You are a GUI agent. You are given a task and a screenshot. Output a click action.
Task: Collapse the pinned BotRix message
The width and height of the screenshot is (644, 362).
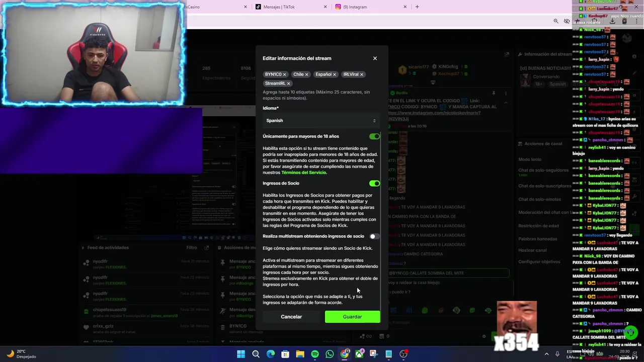pos(506,103)
